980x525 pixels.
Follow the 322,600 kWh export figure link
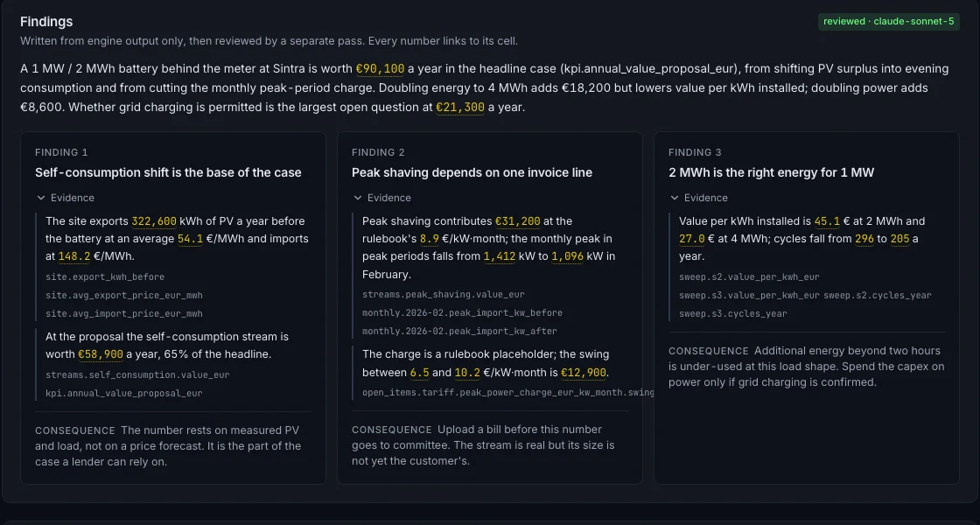154,221
